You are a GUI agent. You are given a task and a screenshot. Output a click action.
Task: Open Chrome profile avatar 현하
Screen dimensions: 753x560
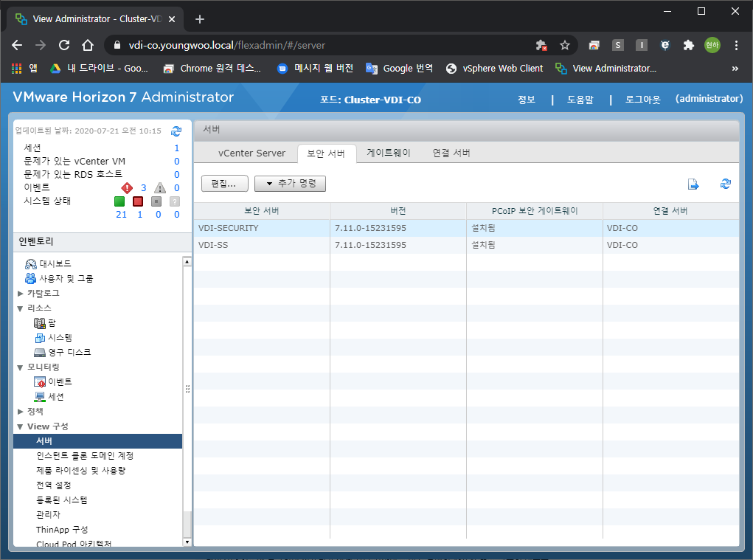click(x=712, y=45)
